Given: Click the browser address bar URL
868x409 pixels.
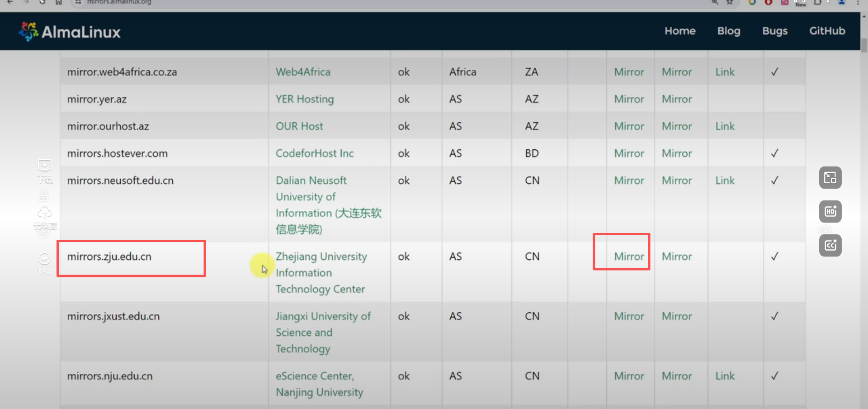Looking at the screenshot, I should (119, 2).
